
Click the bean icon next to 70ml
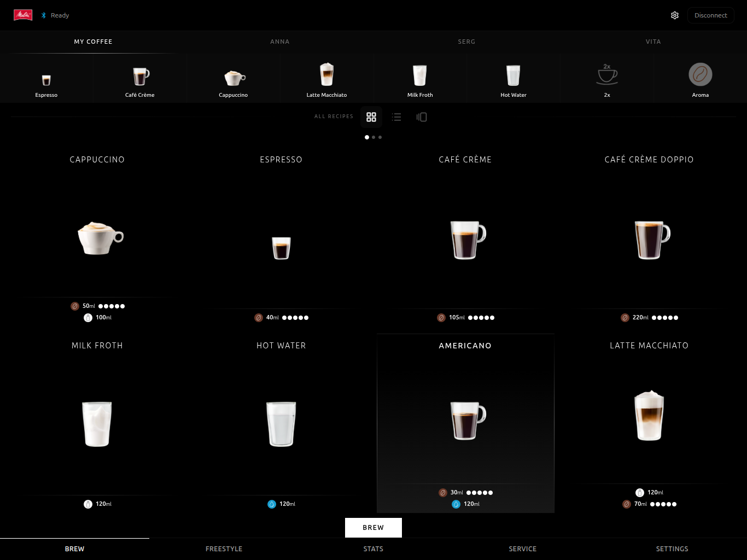(x=627, y=504)
